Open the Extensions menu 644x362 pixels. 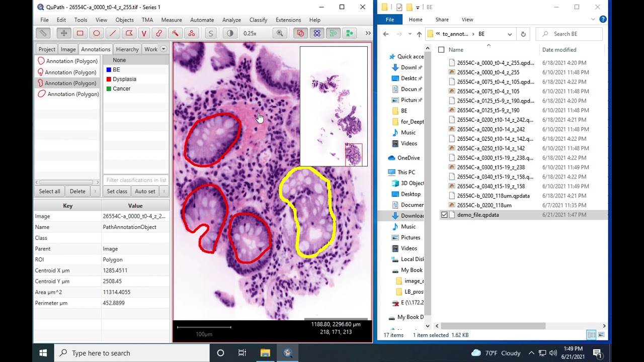pos(288,20)
